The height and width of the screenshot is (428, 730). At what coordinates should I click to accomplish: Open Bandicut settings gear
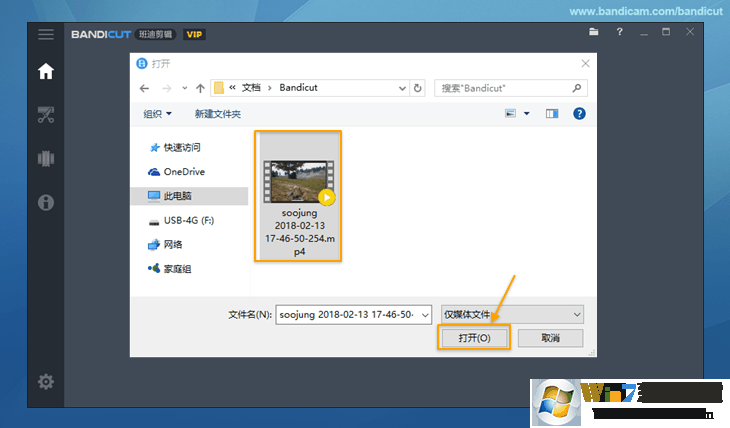click(46, 382)
